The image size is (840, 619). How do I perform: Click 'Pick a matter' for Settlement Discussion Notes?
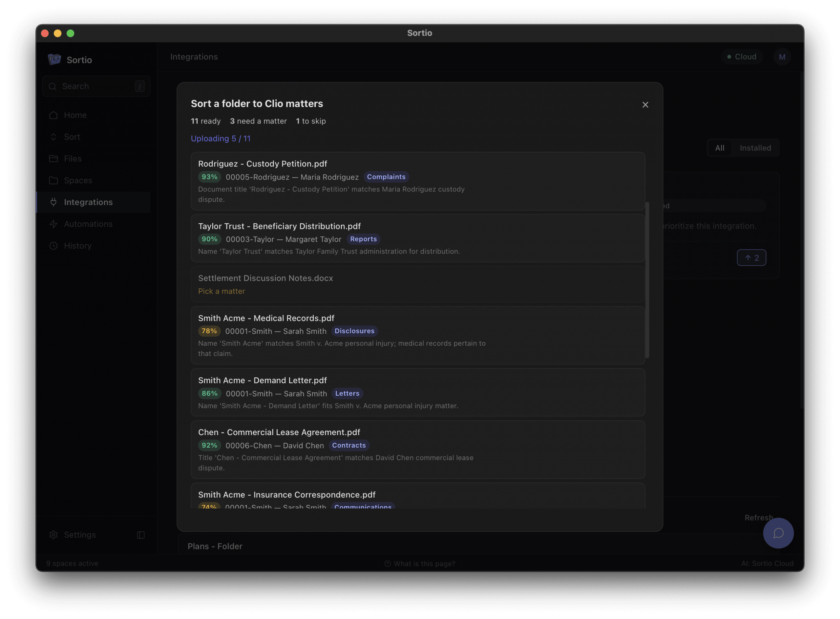pos(221,291)
